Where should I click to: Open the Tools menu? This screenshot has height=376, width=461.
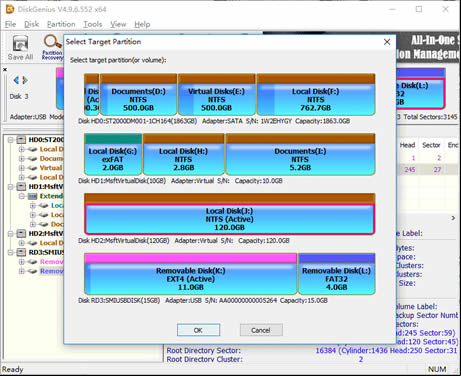click(x=93, y=24)
